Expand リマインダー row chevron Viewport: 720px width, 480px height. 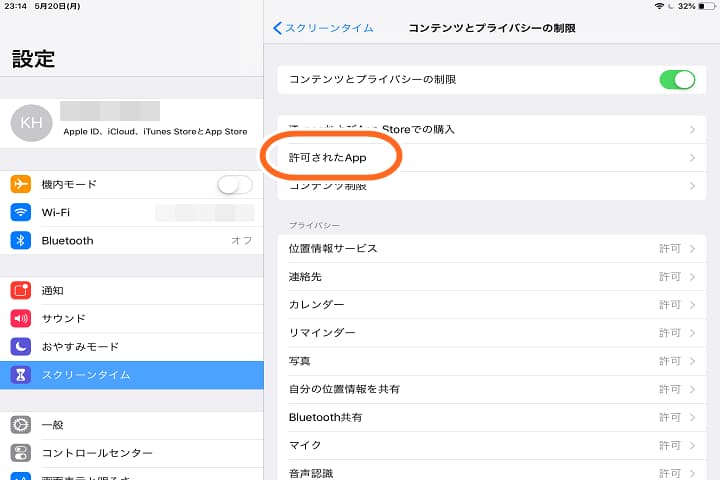[x=692, y=333]
